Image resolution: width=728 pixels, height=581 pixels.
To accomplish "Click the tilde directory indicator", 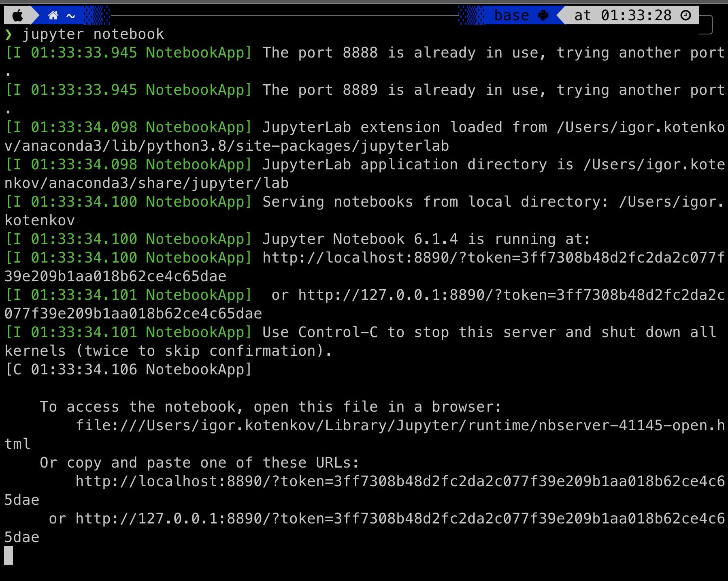I will tap(71, 16).
